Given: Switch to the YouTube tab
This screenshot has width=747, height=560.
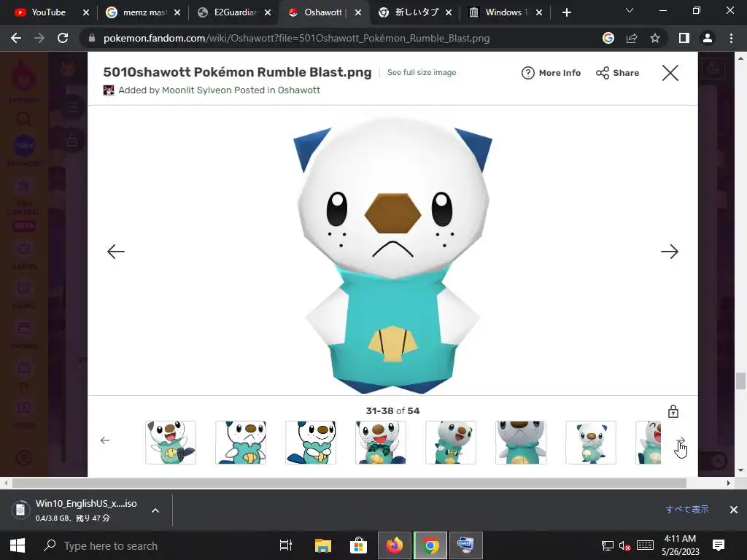Looking at the screenshot, I should tap(48, 12).
